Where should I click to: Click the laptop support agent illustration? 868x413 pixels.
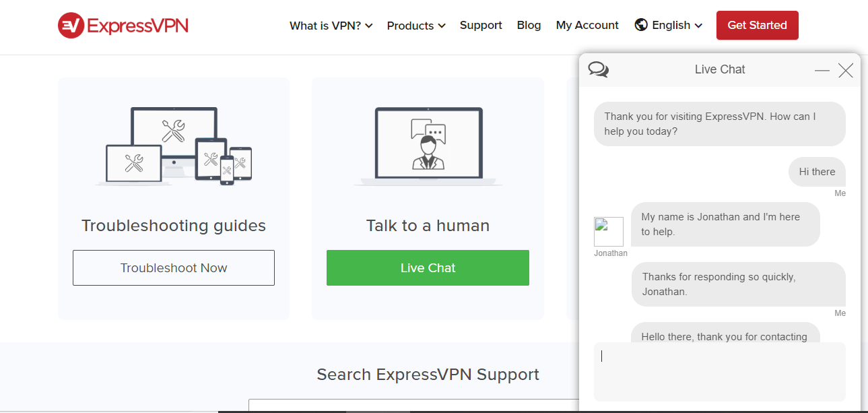(428, 146)
